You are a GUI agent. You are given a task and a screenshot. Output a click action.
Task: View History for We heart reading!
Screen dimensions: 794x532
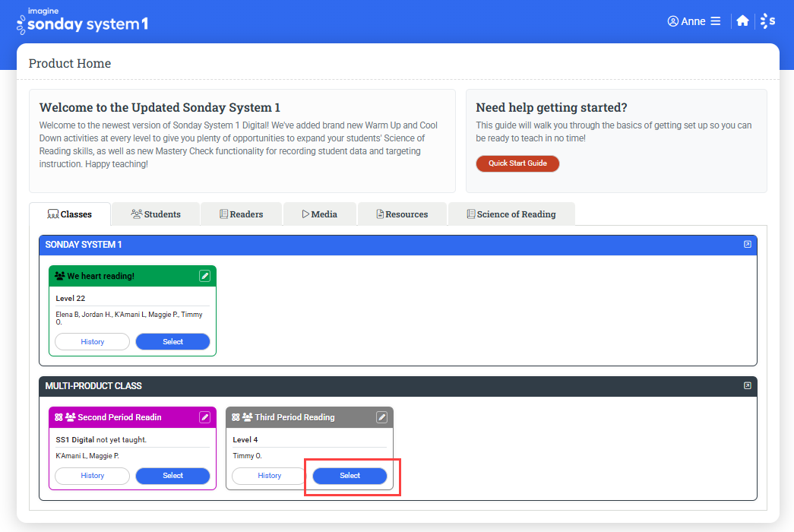click(92, 342)
